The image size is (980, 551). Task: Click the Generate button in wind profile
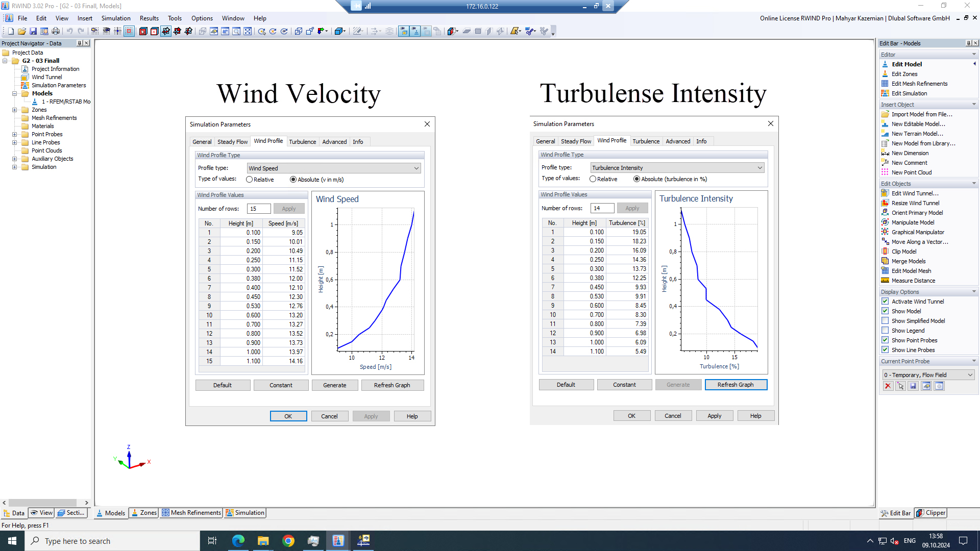(x=334, y=385)
